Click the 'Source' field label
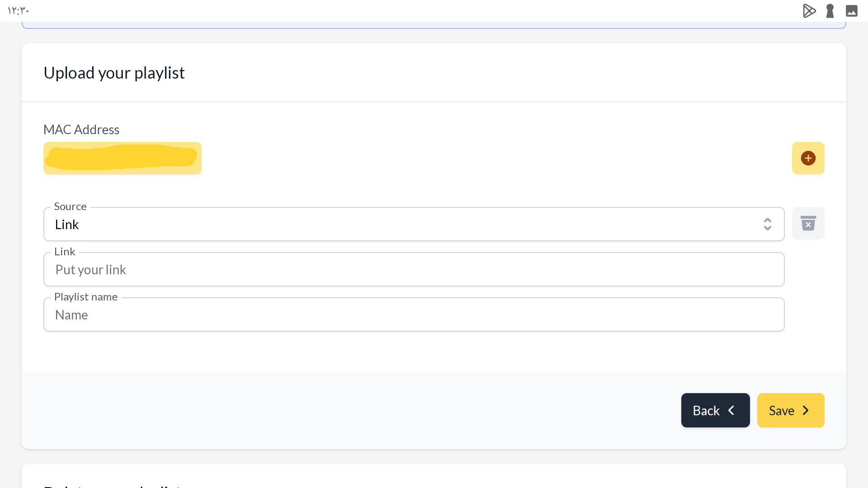Image resolution: width=868 pixels, height=488 pixels. tap(70, 206)
